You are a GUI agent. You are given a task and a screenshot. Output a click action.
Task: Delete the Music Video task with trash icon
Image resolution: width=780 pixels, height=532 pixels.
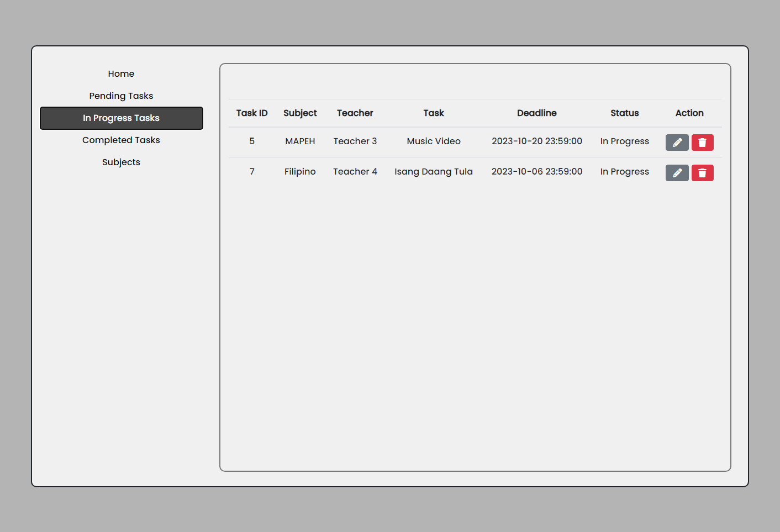point(702,143)
